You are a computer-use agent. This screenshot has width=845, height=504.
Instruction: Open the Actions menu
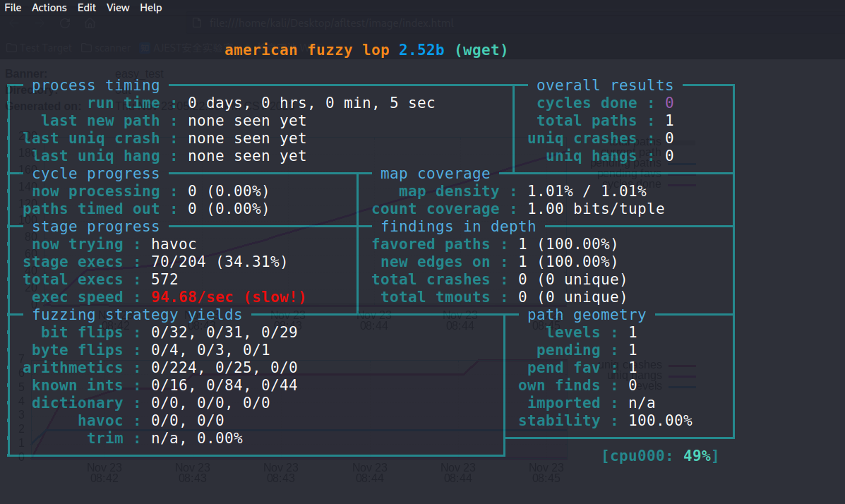pyautogui.click(x=49, y=7)
